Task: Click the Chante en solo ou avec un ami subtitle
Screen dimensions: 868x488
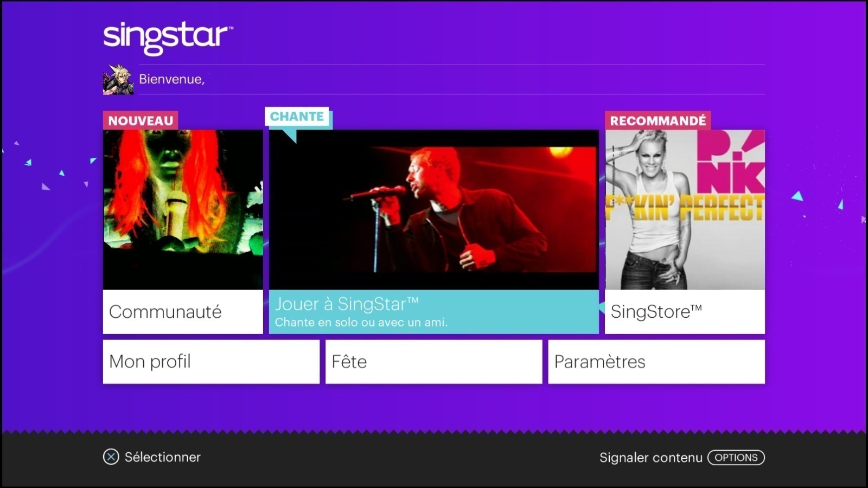Action: [x=361, y=322]
